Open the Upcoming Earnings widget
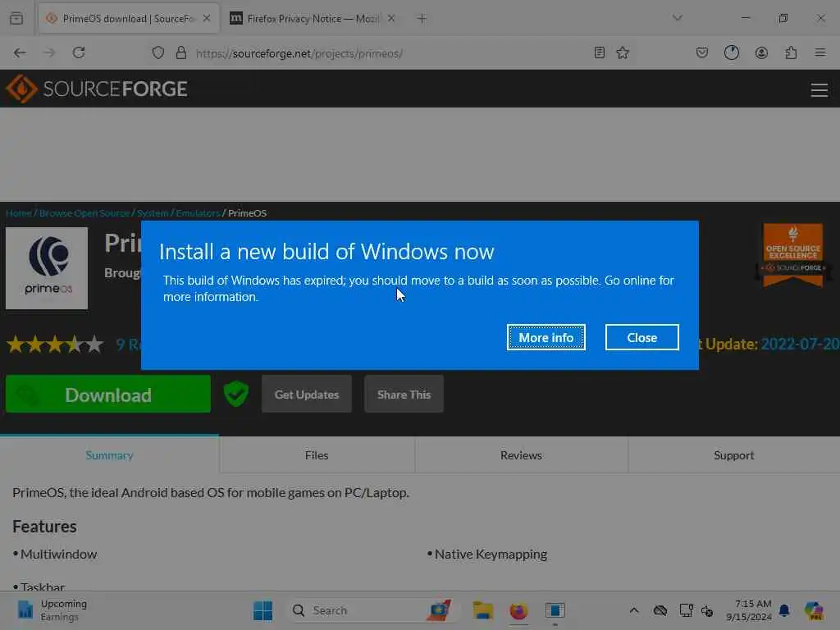This screenshot has height=630, width=840. click(x=52, y=610)
